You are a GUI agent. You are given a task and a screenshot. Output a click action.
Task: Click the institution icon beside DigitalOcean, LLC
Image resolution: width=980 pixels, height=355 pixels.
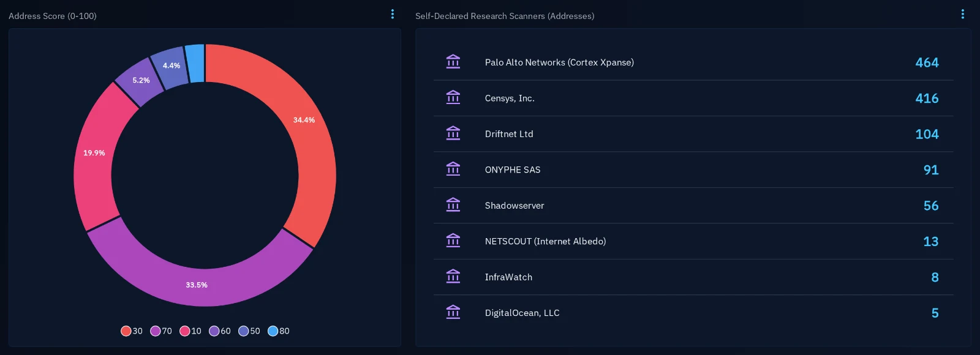click(x=453, y=312)
